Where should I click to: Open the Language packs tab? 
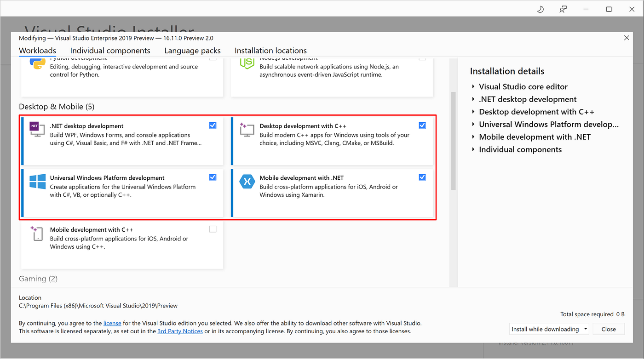pos(192,51)
